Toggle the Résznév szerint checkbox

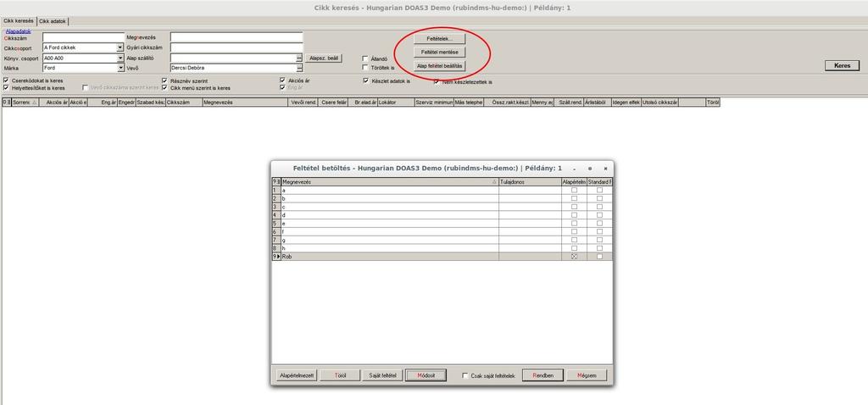[164, 80]
